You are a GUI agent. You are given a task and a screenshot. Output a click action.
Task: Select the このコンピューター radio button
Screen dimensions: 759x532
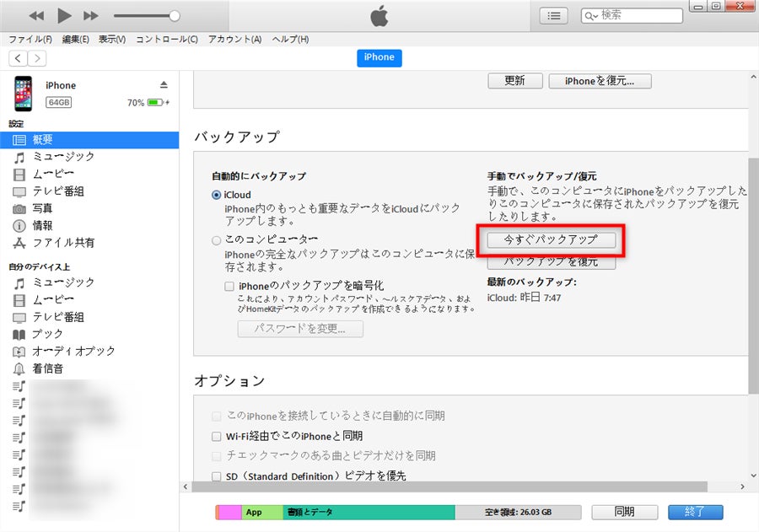click(217, 240)
